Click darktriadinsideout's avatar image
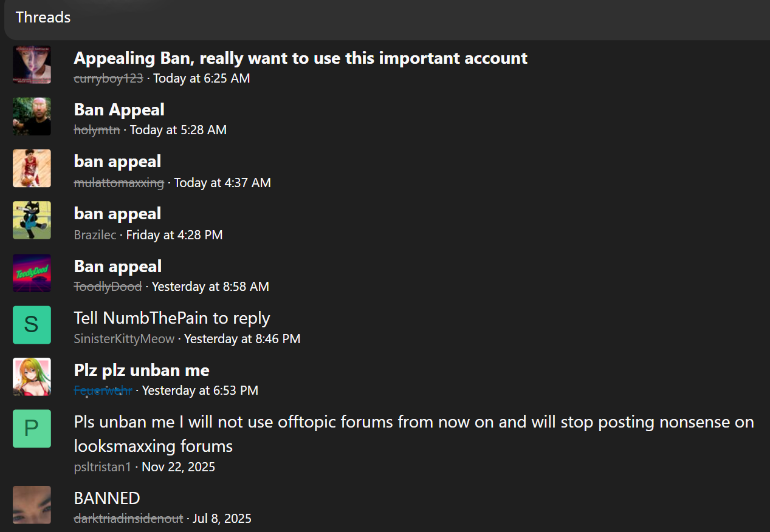Viewport: 770px width, 532px height. click(x=32, y=505)
